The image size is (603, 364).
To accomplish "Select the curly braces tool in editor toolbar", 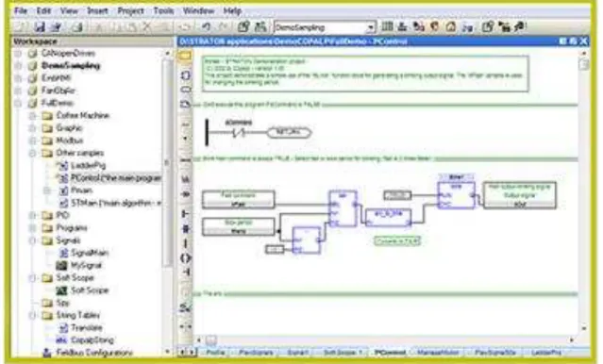I will point(186,258).
